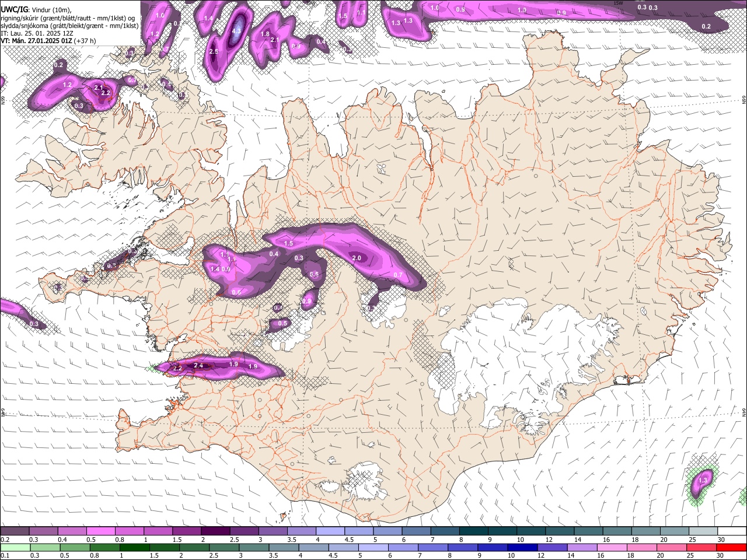Screen dimensions: 747x560
Task: Click the snow patch labeled 1.3 off the southeast coast
Action: 701,482
